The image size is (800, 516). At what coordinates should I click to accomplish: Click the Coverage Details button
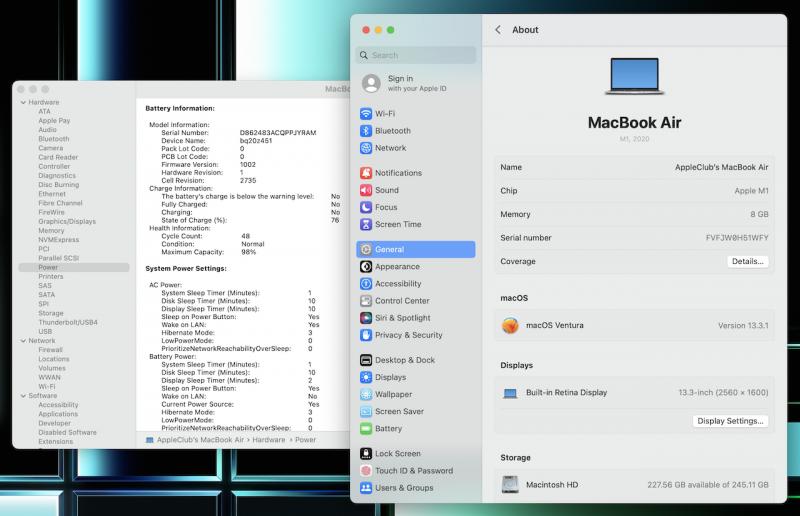[x=747, y=261]
